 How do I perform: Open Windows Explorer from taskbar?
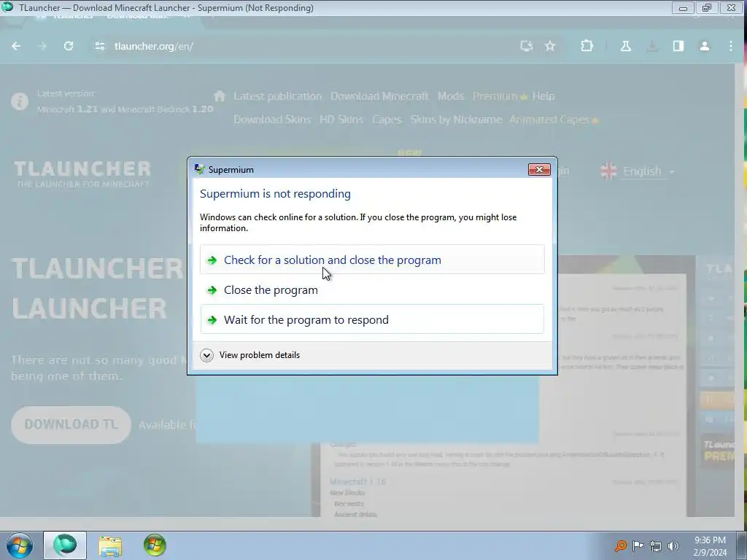111,545
